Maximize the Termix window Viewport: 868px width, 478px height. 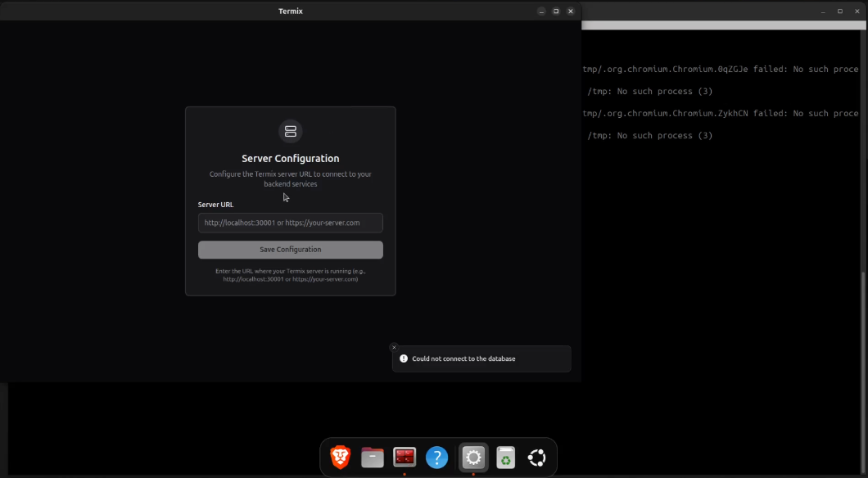[556, 11]
